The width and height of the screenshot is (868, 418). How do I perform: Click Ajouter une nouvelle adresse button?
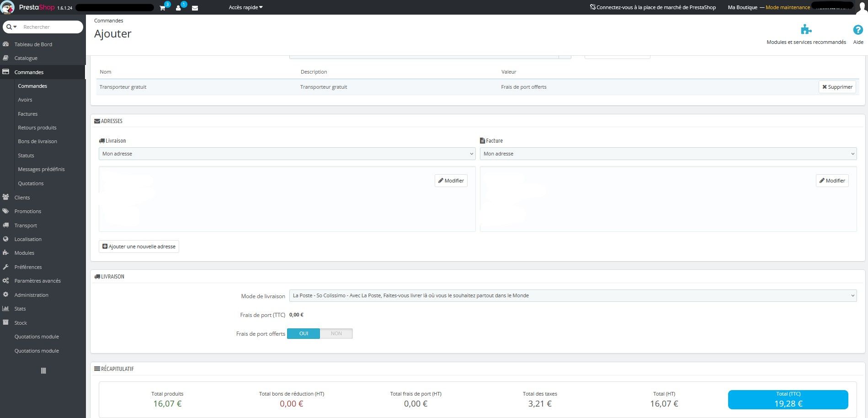[139, 247]
